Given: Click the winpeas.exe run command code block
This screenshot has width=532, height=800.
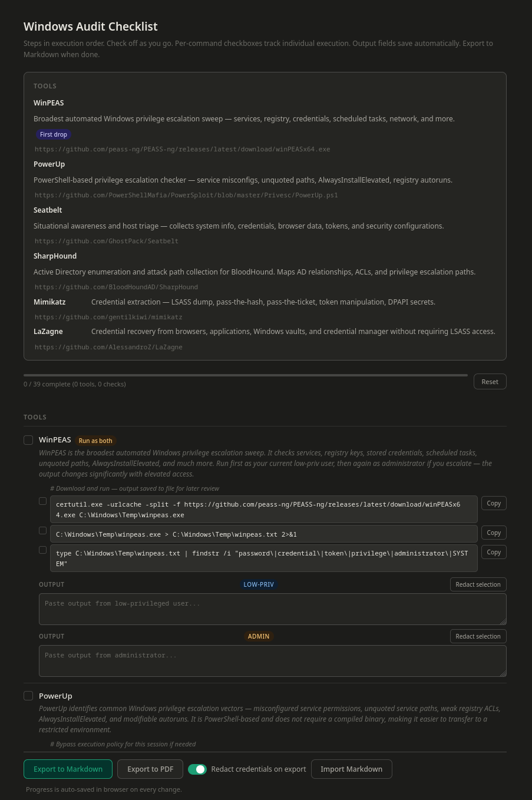Looking at the screenshot, I should (x=264, y=534).
